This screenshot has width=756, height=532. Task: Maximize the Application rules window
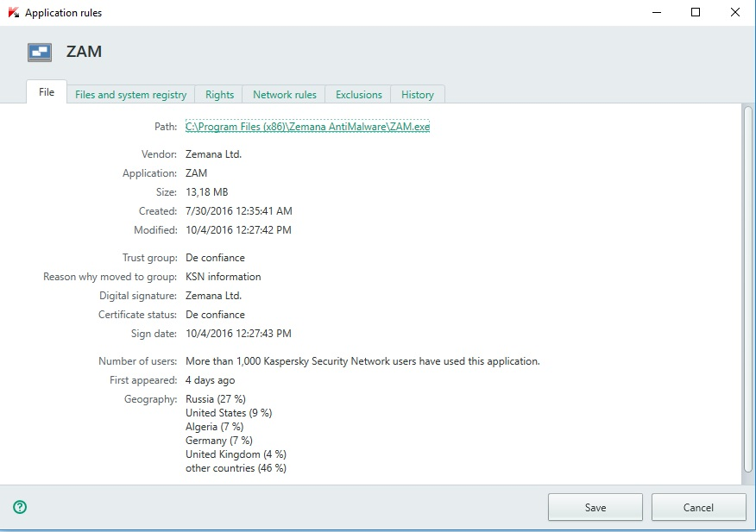pos(696,13)
